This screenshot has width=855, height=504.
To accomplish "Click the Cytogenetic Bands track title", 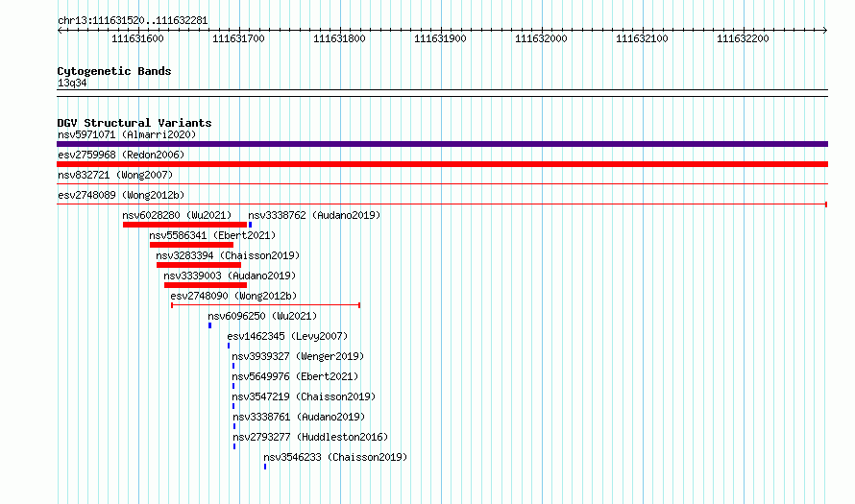I will click(114, 71).
